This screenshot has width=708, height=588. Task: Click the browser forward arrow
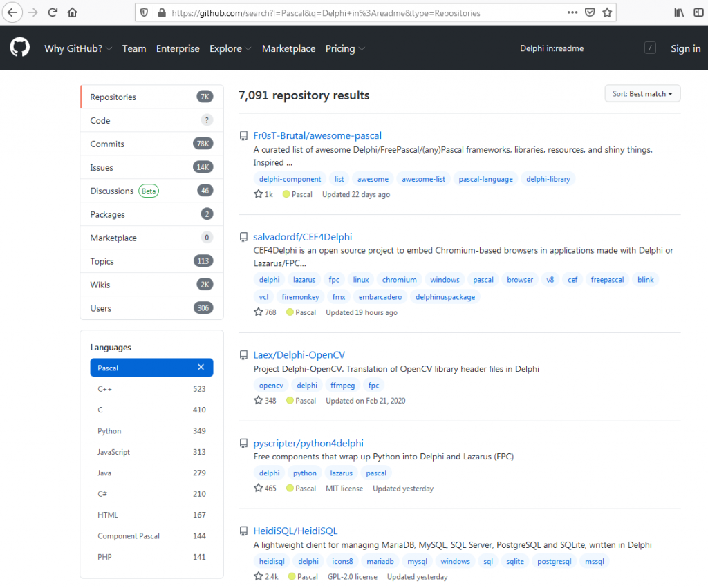pos(33,12)
